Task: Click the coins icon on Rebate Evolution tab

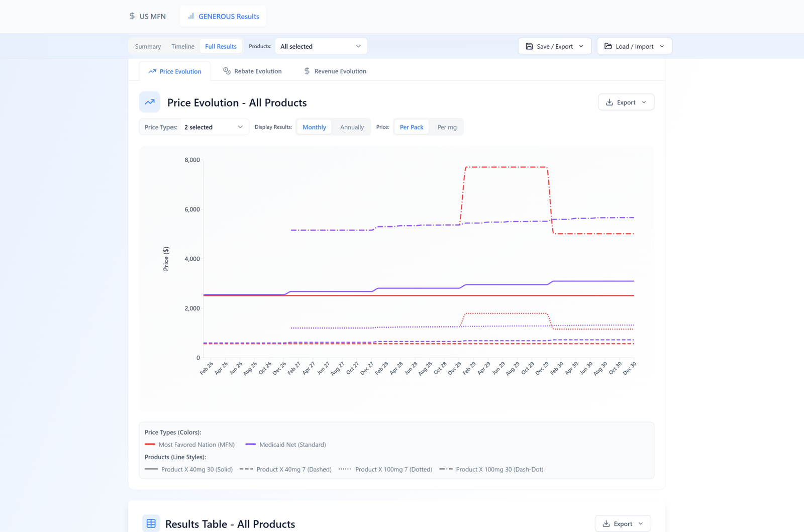Action: (x=227, y=71)
